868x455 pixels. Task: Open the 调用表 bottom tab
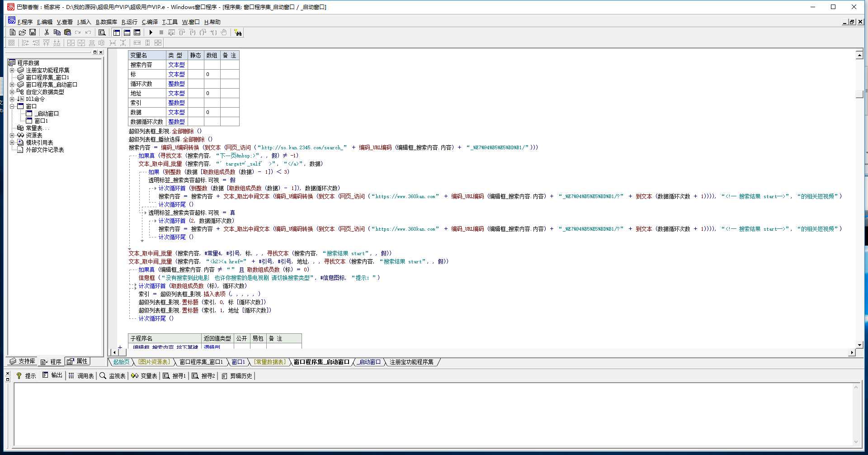tap(81, 375)
